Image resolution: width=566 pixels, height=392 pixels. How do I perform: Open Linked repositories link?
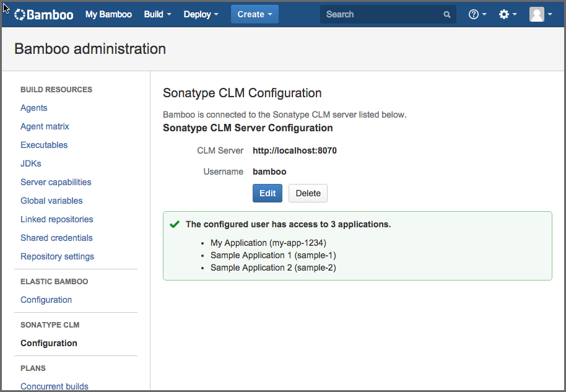(x=57, y=219)
